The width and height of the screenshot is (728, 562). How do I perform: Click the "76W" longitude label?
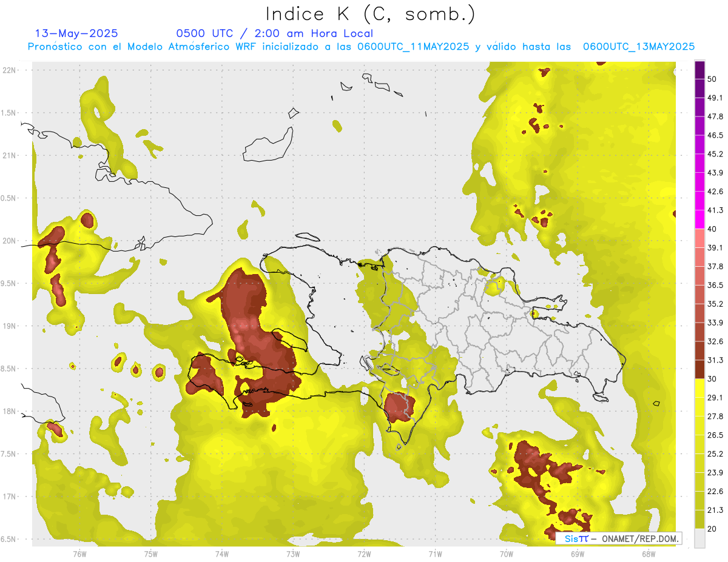pos(79,554)
